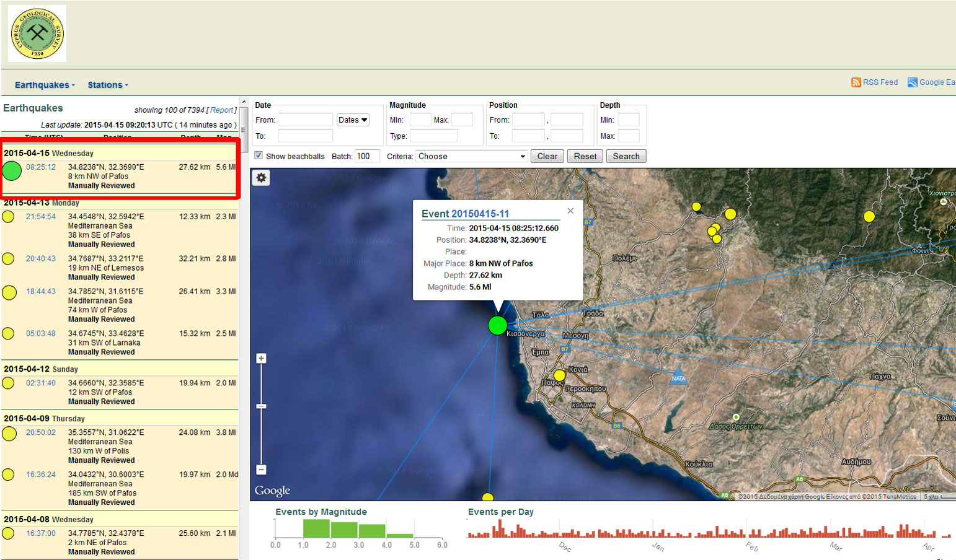Open the Dates dropdown
The width and height of the screenshot is (956, 560).
353,120
